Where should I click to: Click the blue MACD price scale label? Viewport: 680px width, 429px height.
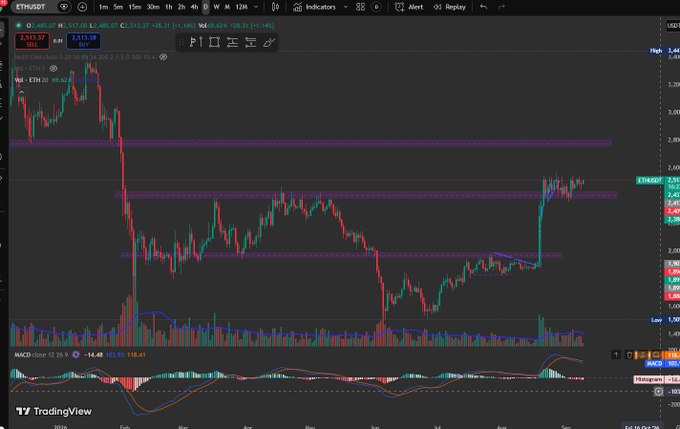coord(654,364)
